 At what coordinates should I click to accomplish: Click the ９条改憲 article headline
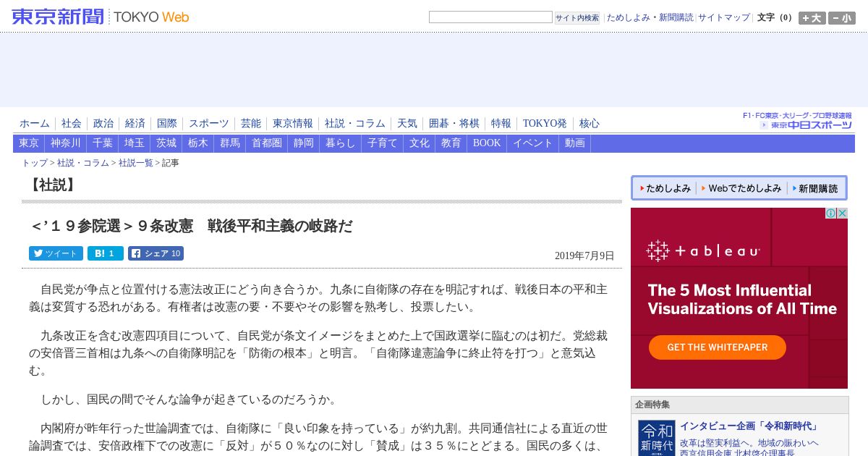[x=191, y=226]
